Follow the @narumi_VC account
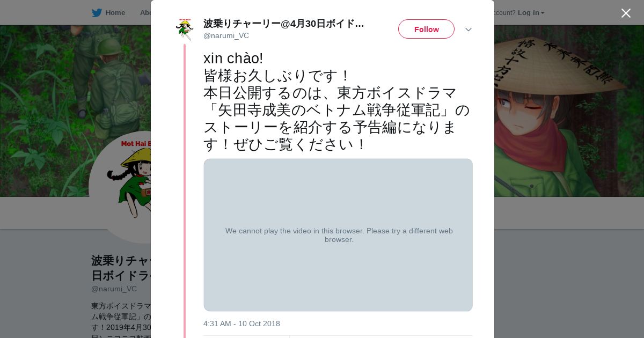This screenshot has height=338, width=644. click(426, 30)
